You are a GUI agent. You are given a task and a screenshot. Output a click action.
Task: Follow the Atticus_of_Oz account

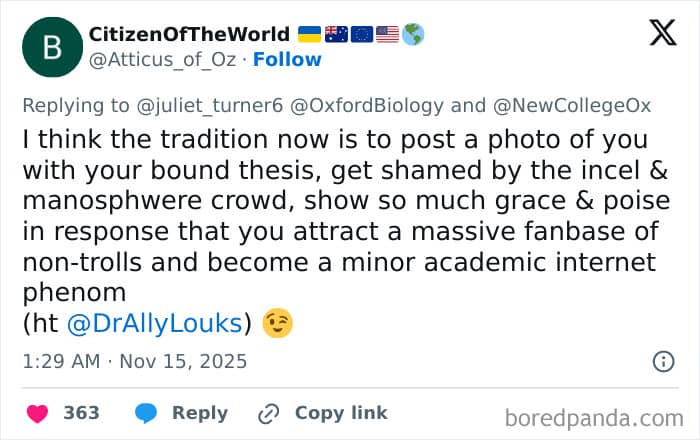(287, 59)
